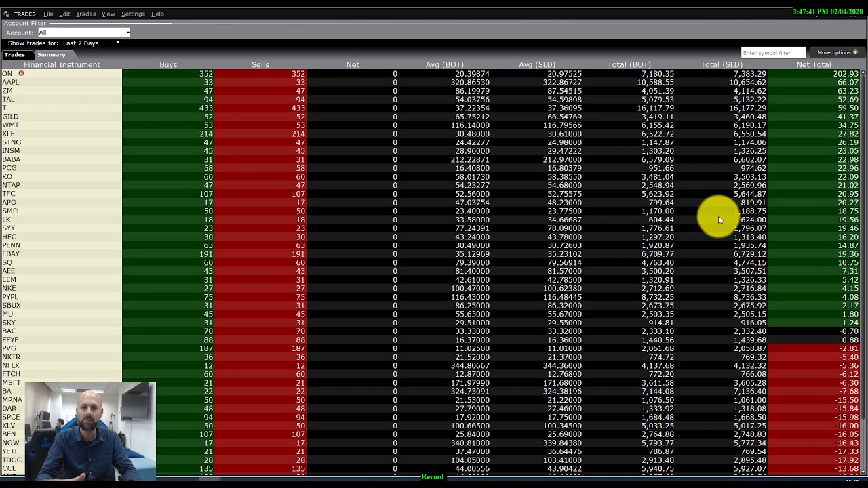
Task: Click Net Total value -17.92 for TDOC
Action: pyautogui.click(x=847, y=460)
